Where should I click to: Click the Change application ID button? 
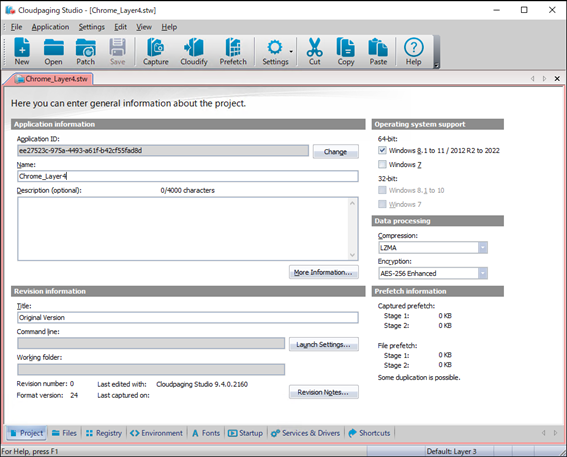[336, 151]
